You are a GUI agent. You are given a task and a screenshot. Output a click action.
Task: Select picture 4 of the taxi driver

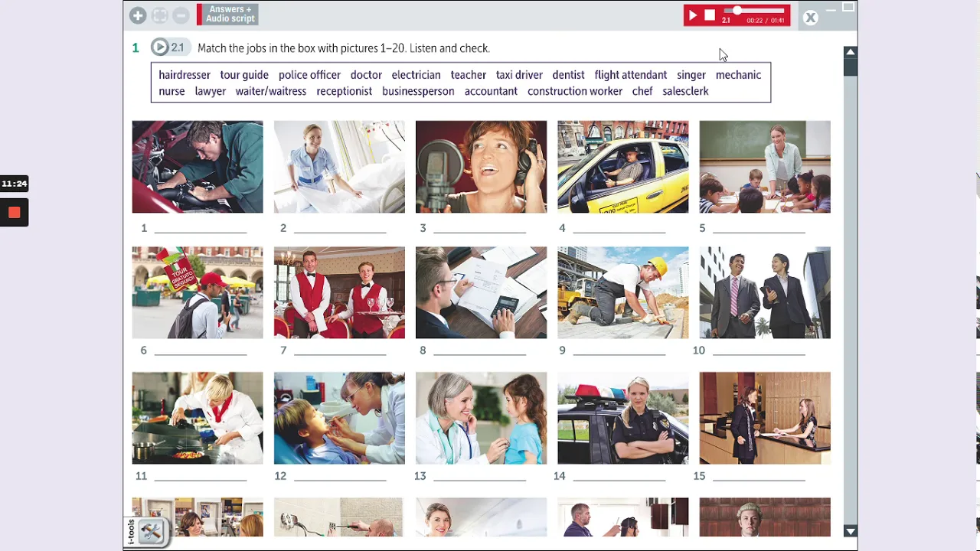point(623,167)
